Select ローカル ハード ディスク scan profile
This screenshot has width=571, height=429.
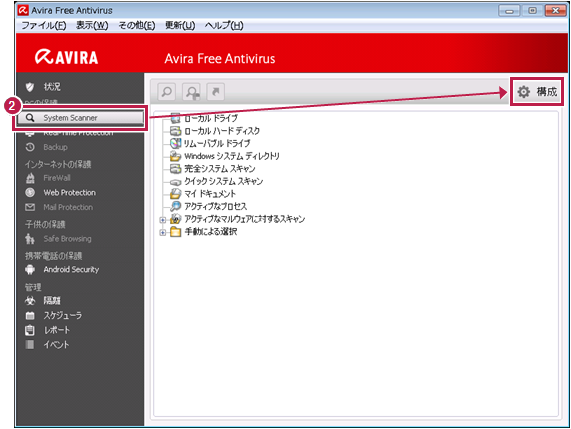click(x=222, y=131)
